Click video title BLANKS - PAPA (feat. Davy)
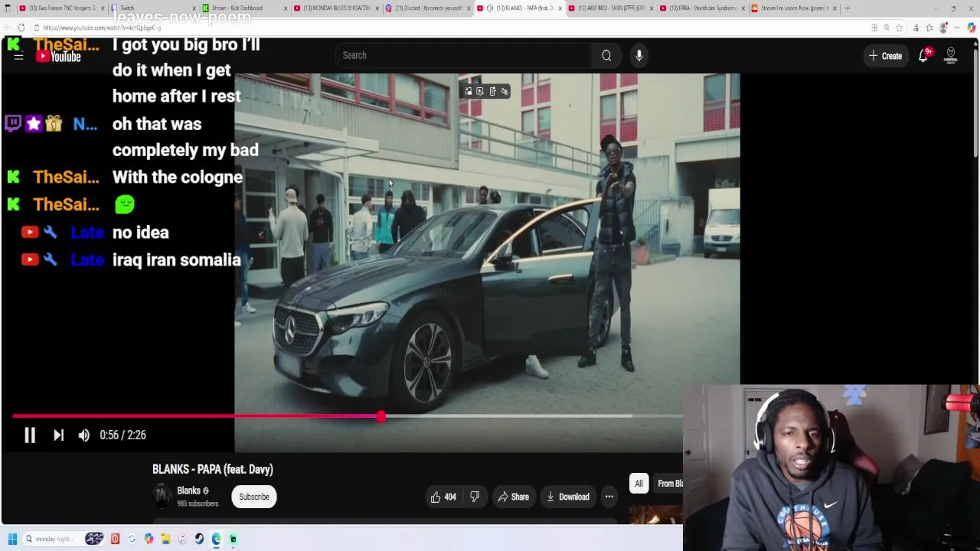 tap(212, 469)
